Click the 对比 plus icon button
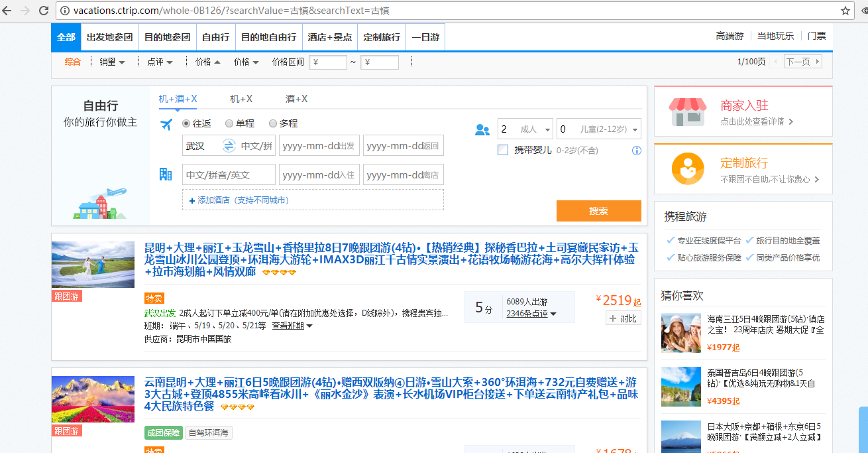The height and width of the screenshot is (453, 868). pyautogui.click(x=623, y=318)
